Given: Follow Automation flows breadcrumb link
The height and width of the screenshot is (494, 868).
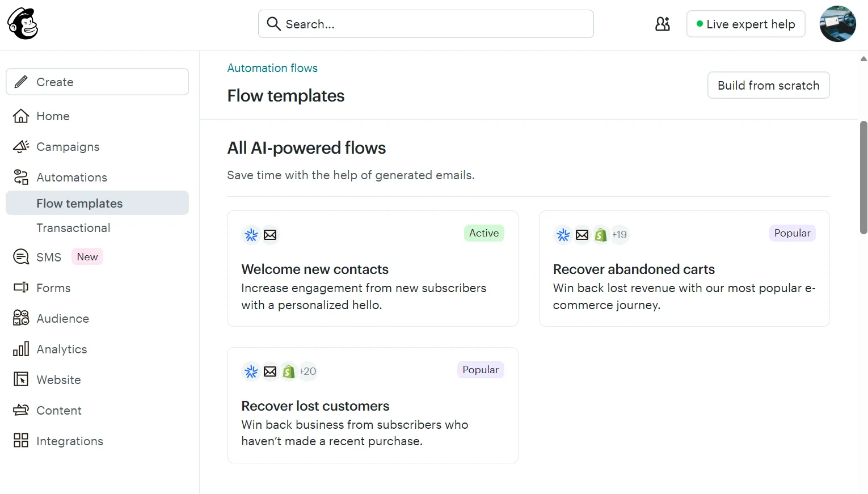Looking at the screenshot, I should pyautogui.click(x=272, y=68).
